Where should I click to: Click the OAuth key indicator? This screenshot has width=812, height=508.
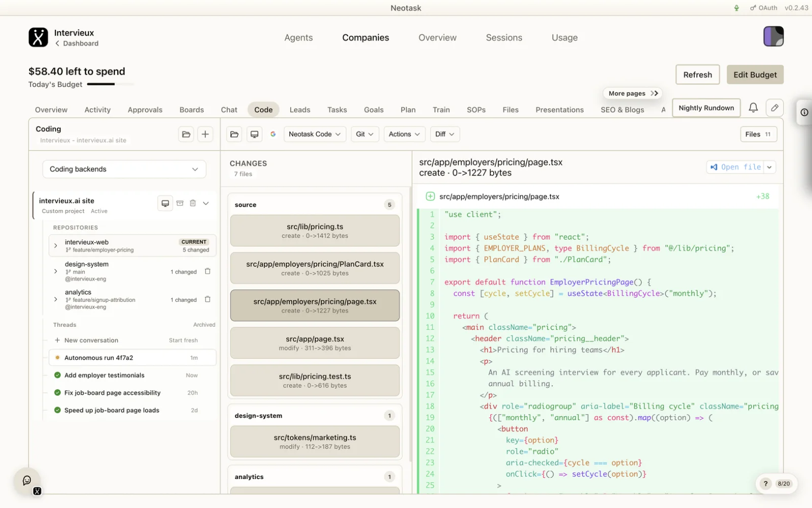click(764, 8)
